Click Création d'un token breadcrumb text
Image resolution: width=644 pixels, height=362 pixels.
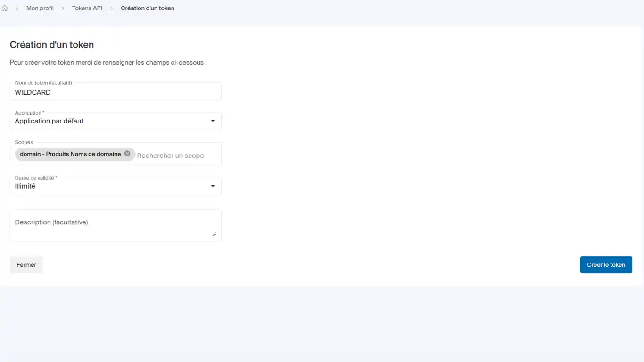click(x=148, y=8)
